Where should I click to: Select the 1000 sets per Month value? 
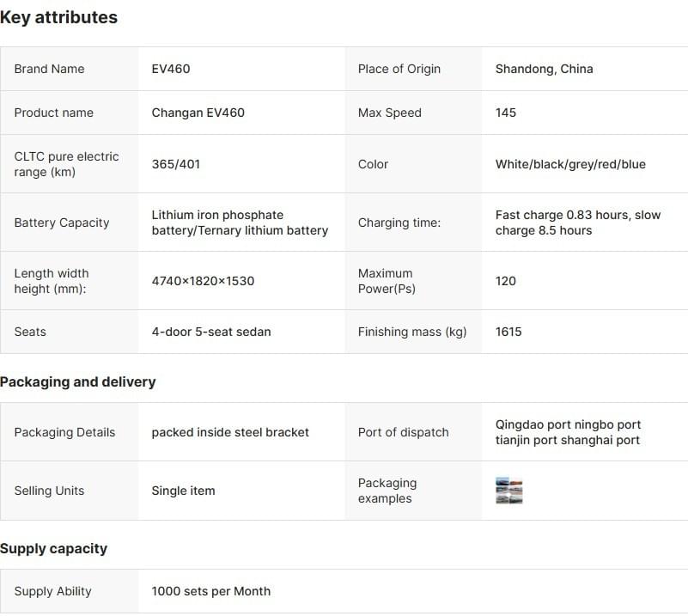pos(211,591)
